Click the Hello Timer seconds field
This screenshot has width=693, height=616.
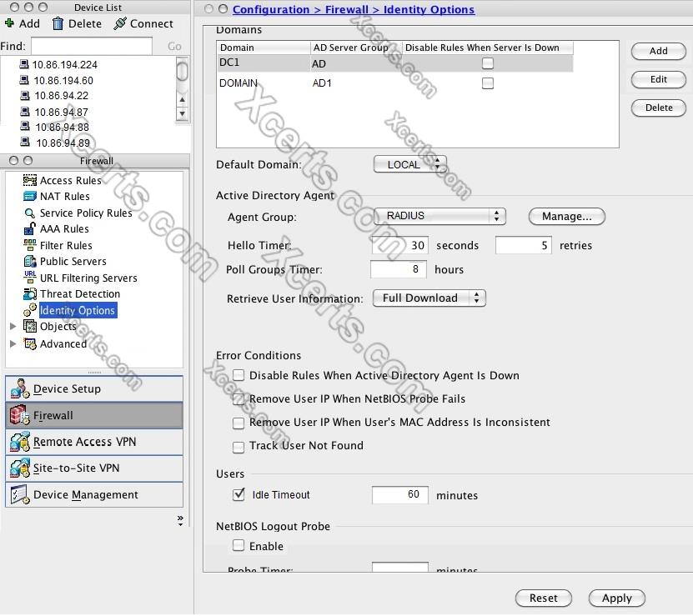tap(400, 246)
